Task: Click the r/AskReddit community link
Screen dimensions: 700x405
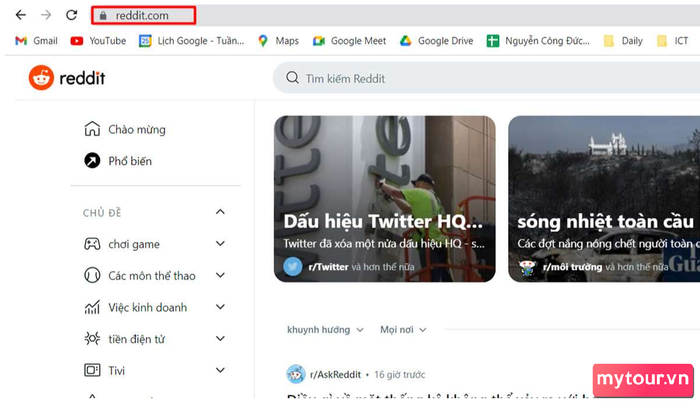Action: click(x=335, y=375)
